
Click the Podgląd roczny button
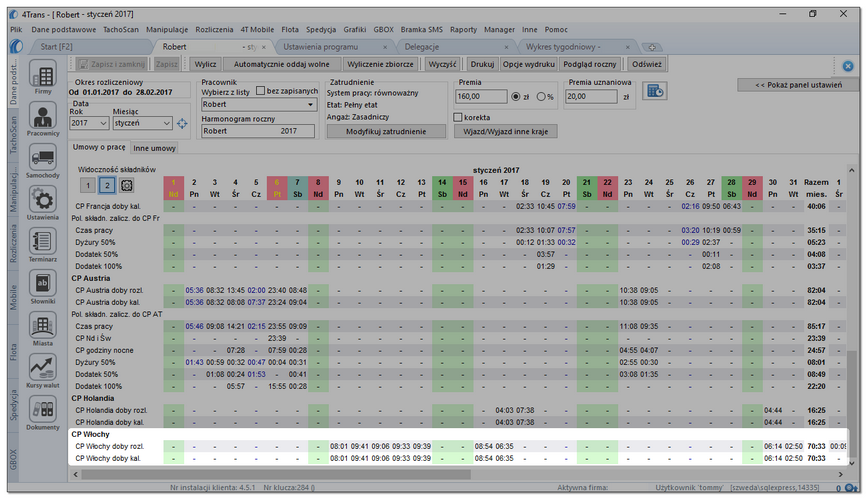point(589,64)
